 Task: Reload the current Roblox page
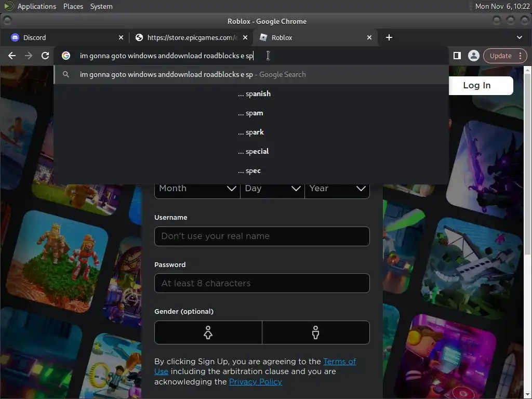(x=45, y=56)
